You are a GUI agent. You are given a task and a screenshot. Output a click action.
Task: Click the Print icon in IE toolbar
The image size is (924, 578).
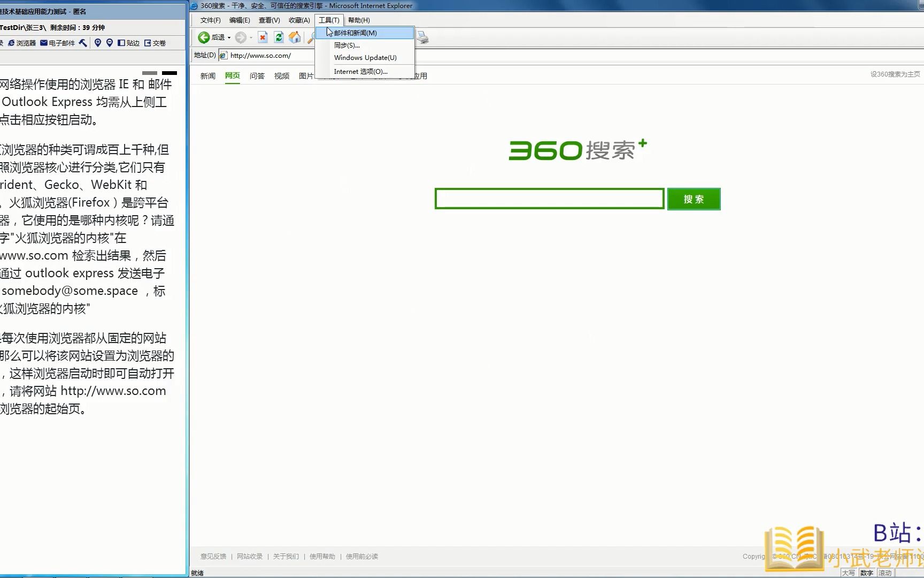coord(423,37)
